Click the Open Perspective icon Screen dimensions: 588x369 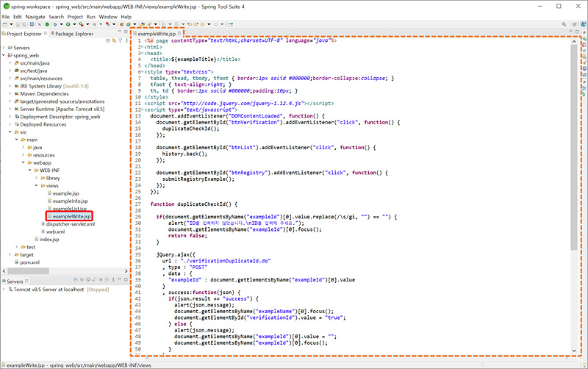574,24
